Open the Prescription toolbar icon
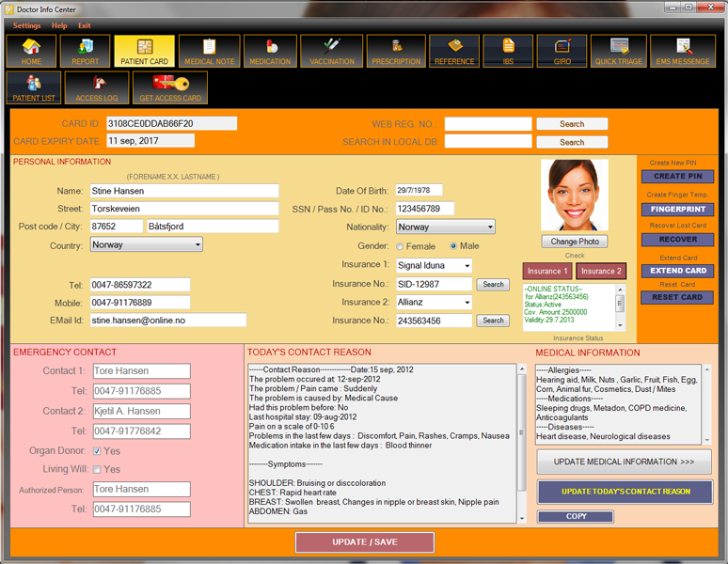Image resolution: width=728 pixels, height=564 pixels. pos(396,52)
